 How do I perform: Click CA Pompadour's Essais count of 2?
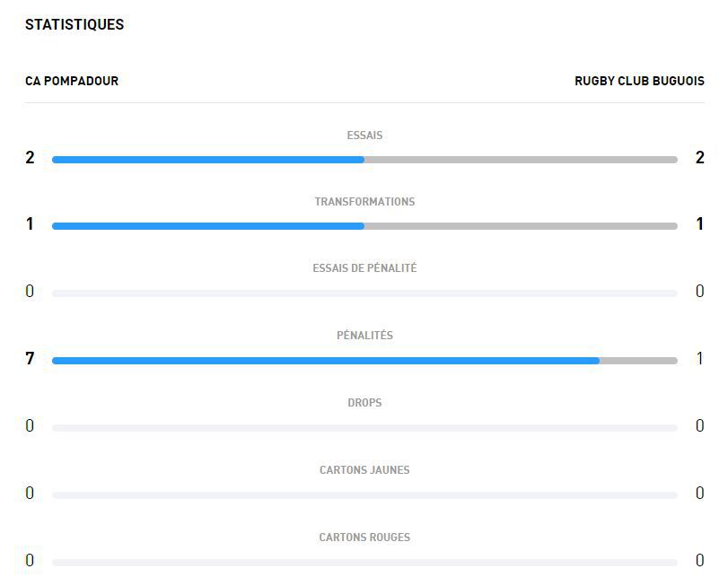30,158
